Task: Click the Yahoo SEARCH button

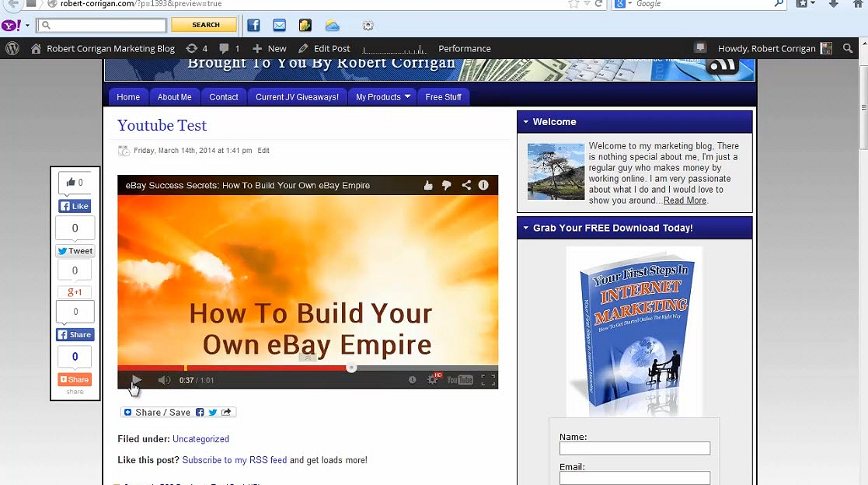Action: [x=205, y=25]
